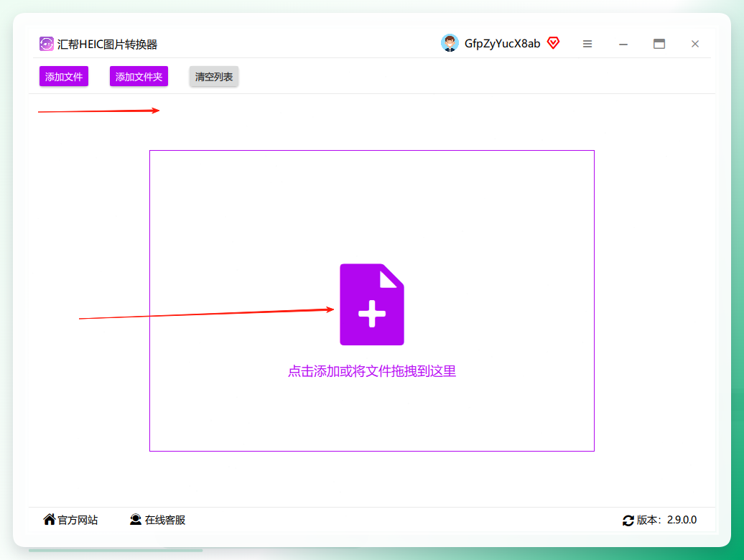Viewport: 744px width, 560px height.
Task: Click the refresh icon next to 版本
Action: click(x=628, y=521)
